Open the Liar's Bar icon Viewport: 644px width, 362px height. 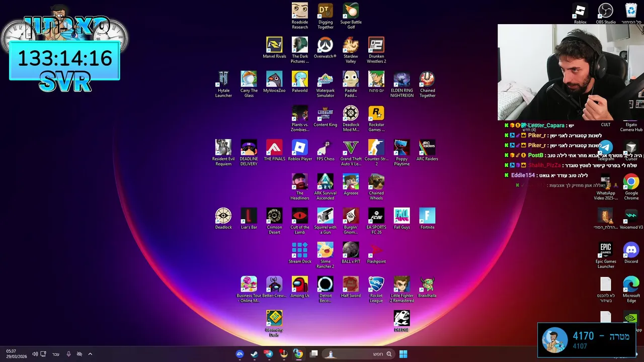(x=249, y=219)
